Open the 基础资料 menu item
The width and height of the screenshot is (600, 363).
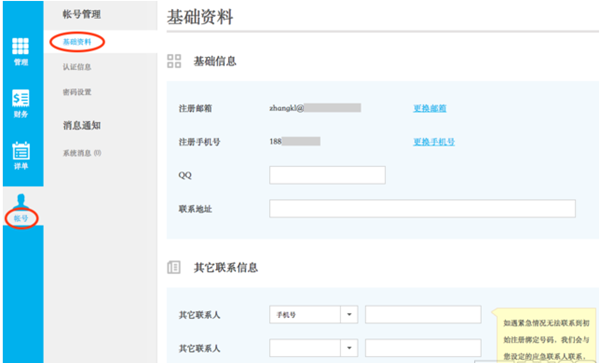point(77,42)
